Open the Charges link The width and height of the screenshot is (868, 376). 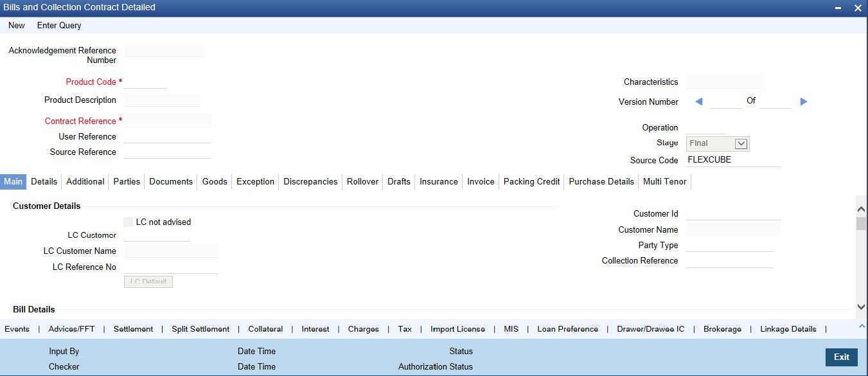point(364,328)
